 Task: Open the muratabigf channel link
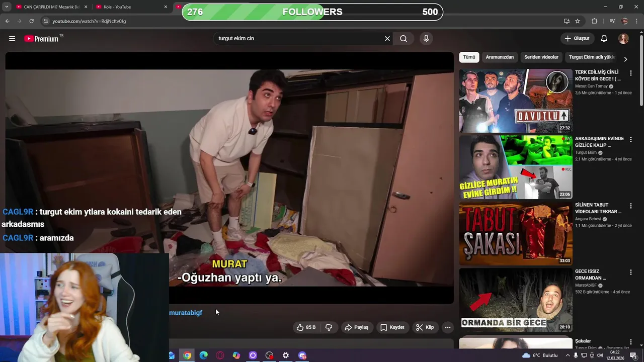point(186,313)
